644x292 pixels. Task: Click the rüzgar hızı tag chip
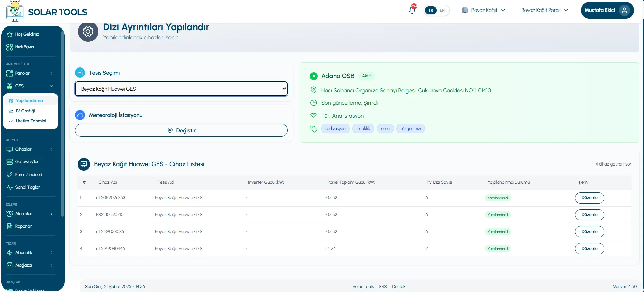pyautogui.click(x=410, y=129)
